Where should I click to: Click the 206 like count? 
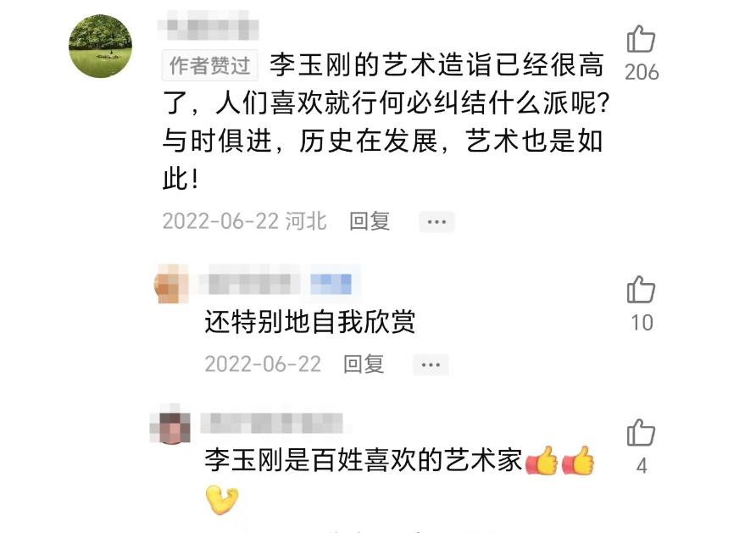pos(642,73)
